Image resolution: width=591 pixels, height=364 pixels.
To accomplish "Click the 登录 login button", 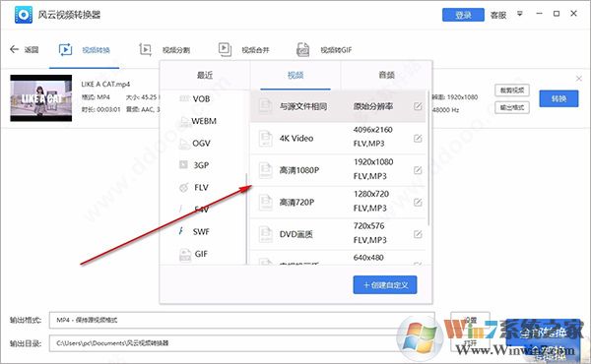I will 463,15.
